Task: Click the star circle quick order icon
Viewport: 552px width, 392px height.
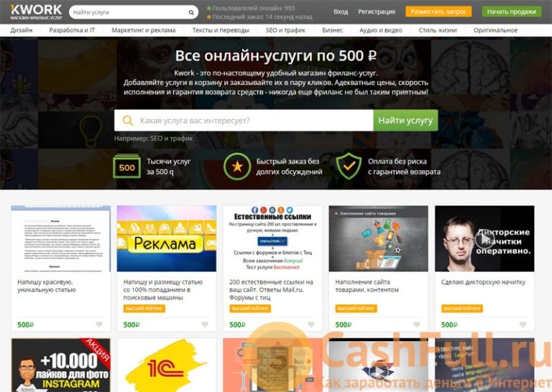Action: click(237, 167)
